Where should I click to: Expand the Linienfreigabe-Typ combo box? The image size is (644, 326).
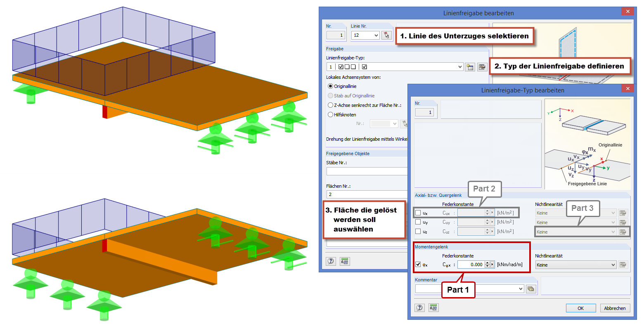[x=460, y=67]
